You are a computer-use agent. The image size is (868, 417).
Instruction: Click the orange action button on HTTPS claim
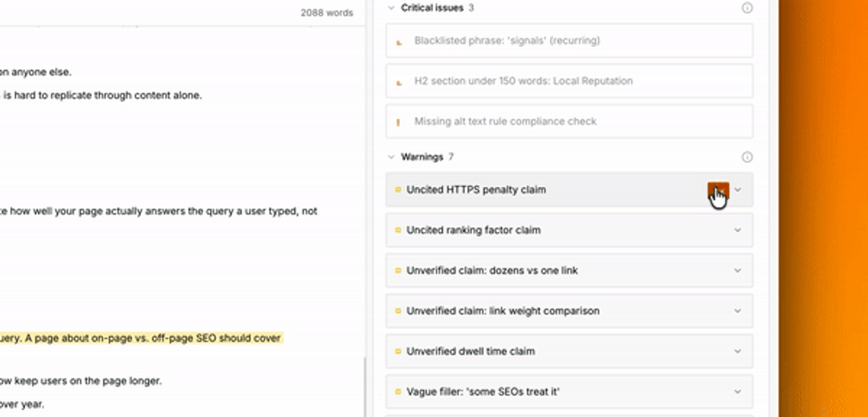coord(718,190)
